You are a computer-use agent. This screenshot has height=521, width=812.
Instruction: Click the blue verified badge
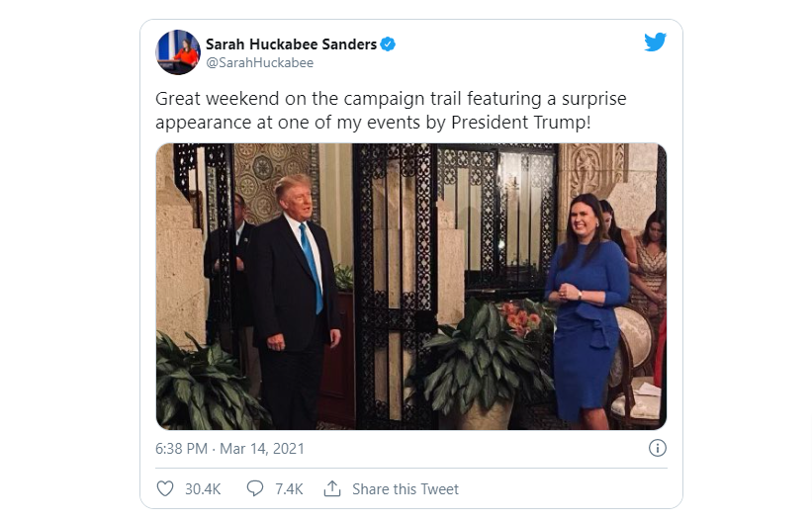coord(389,44)
